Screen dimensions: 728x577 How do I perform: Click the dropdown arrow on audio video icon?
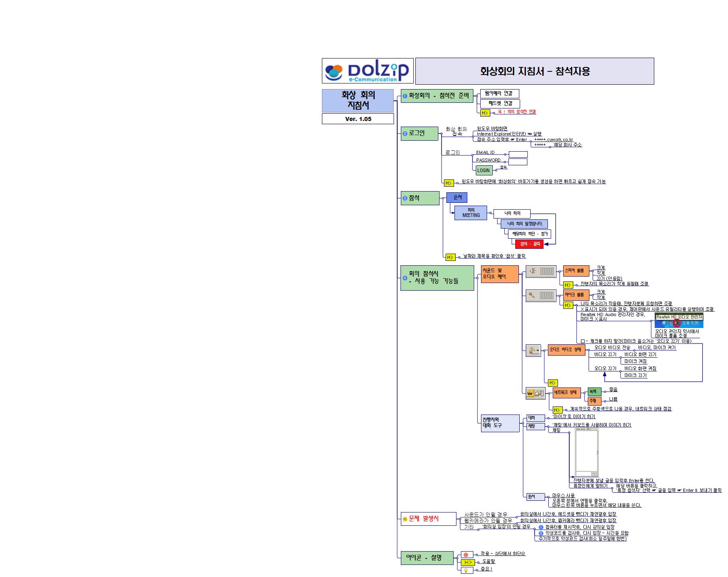538,351
